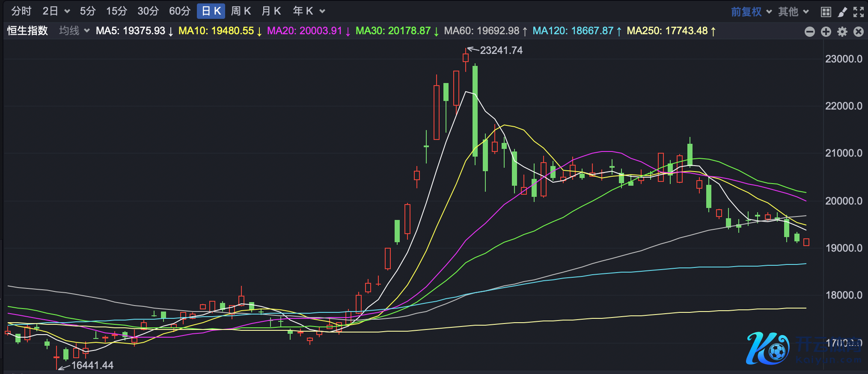This screenshot has height=374, width=868.
Task: Open the multi-chart grid layout icon
Action: (826, 12)
